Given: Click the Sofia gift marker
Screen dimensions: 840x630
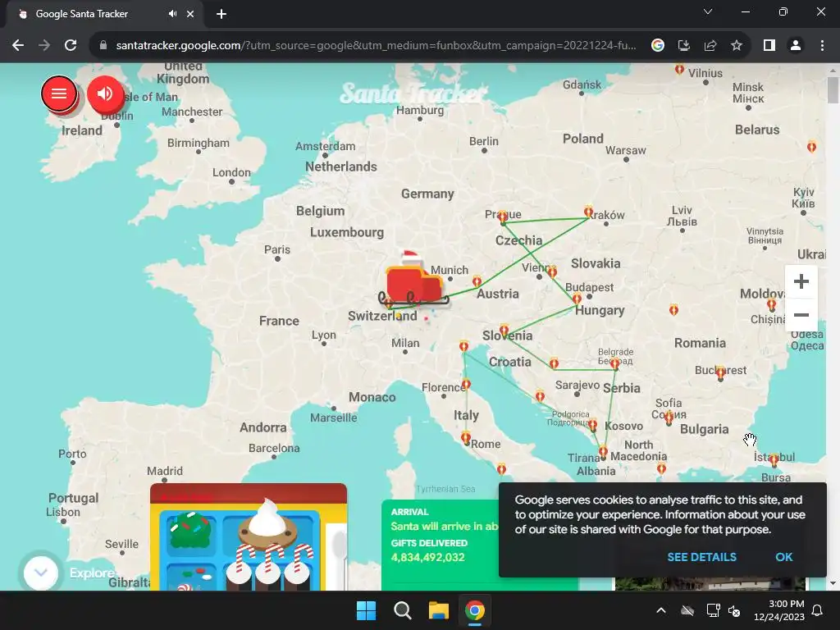Looking at the screenshot, I should [x=669, y=418].
